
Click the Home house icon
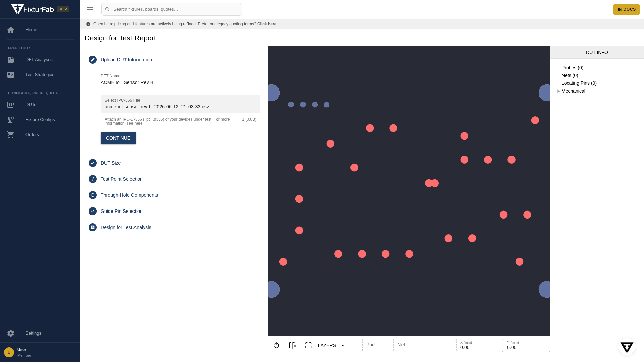coord(11,30)
